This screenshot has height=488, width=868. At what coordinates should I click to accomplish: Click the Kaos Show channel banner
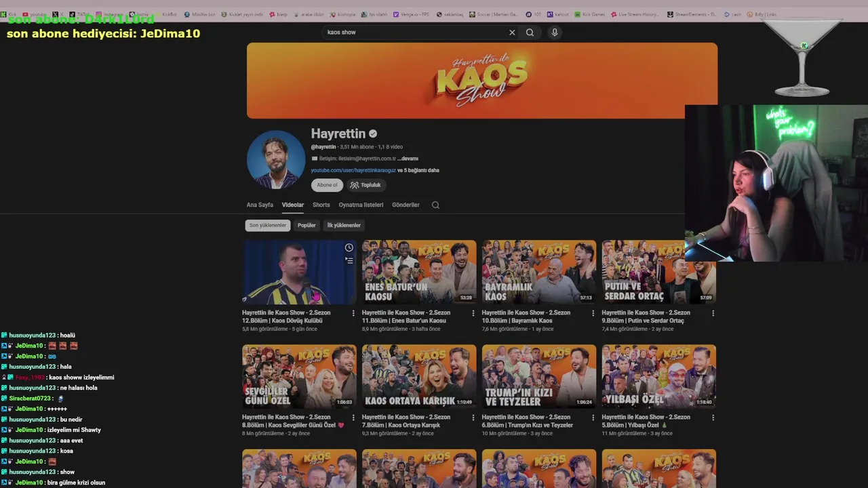(x=482, y=81)
